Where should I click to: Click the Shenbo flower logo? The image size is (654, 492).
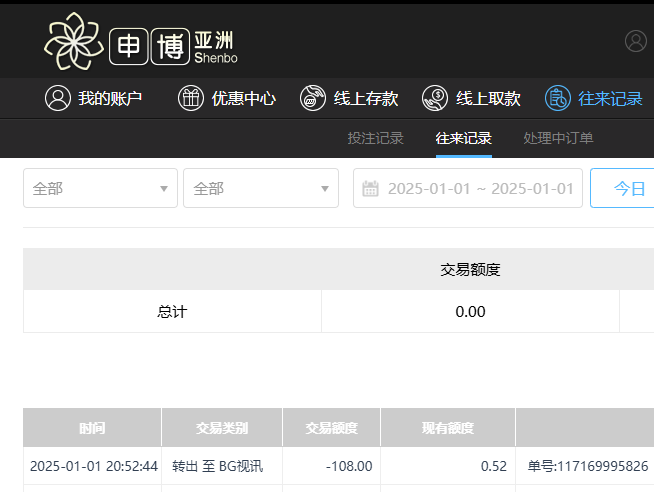[74, 41]
